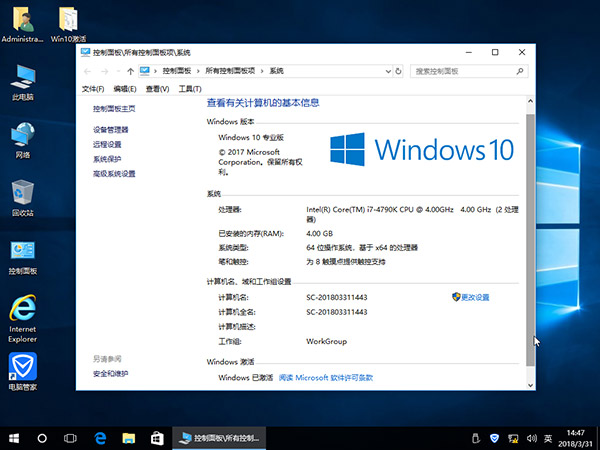Expand the chevron after 控制面板 breadcrumb
600x450 pixels.
click(x=199, y=71)
